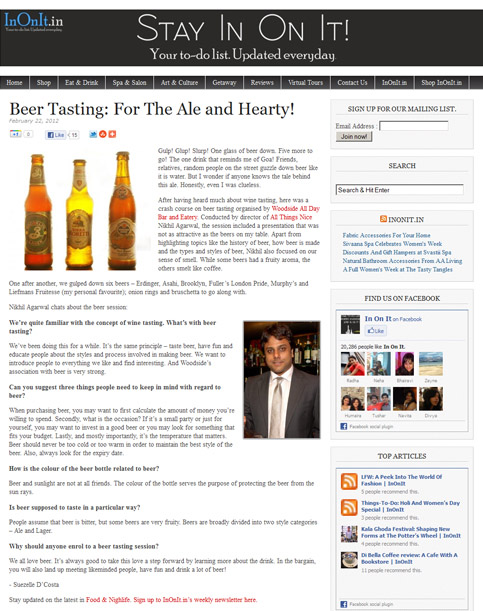Click Kala Ghoda Festival article thumbnail
The width and height of the screenshot is (483, 611).
349,533
